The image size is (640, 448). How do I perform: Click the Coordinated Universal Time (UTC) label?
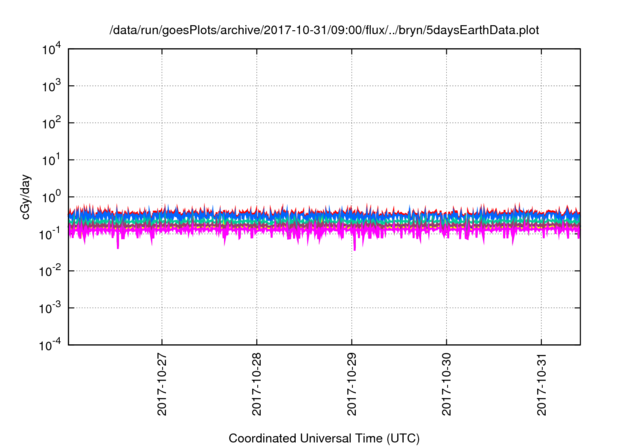tap(324, 438)
